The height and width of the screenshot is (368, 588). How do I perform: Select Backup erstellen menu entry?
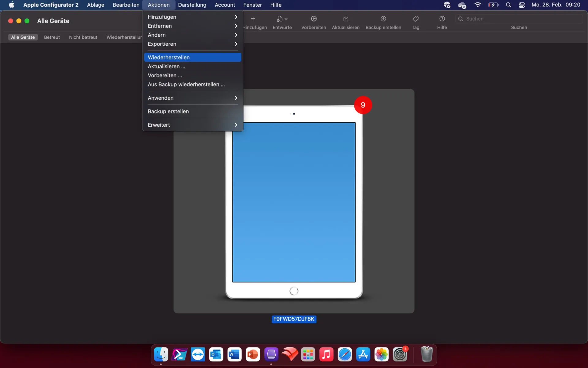[x=193, y=111]
